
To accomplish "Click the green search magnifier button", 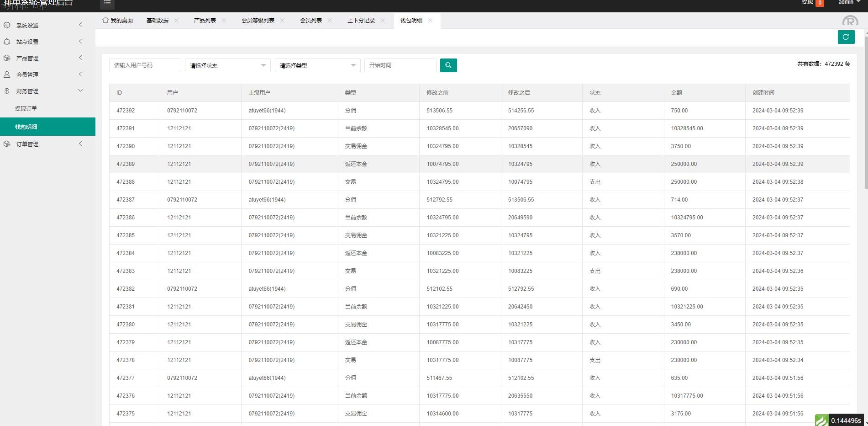I will tap(448, 65).
